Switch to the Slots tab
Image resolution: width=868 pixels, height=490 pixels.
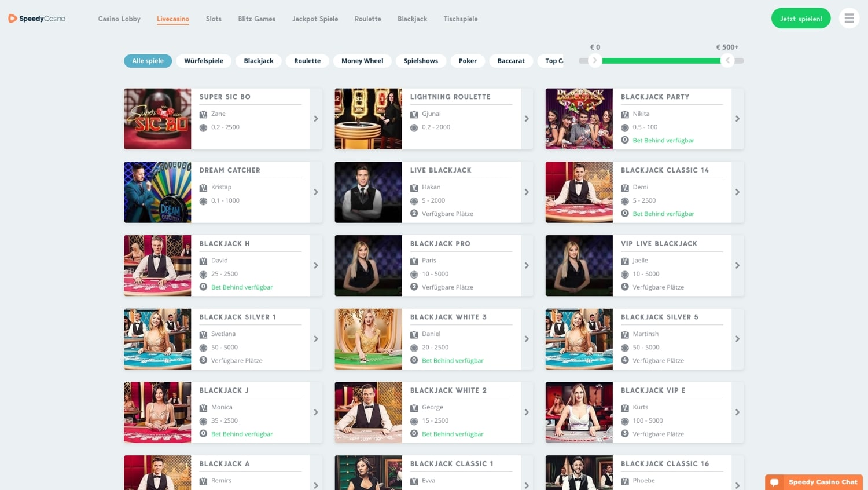[214, 19]
